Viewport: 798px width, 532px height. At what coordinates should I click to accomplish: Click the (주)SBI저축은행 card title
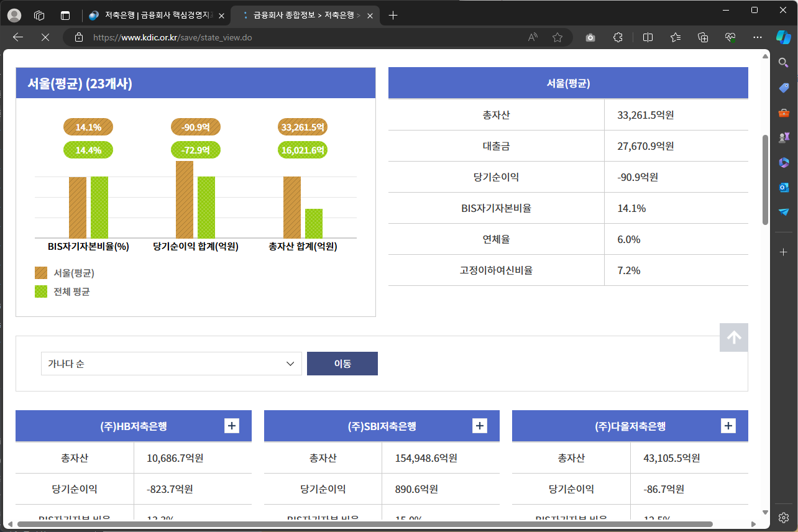click(382, 426)
